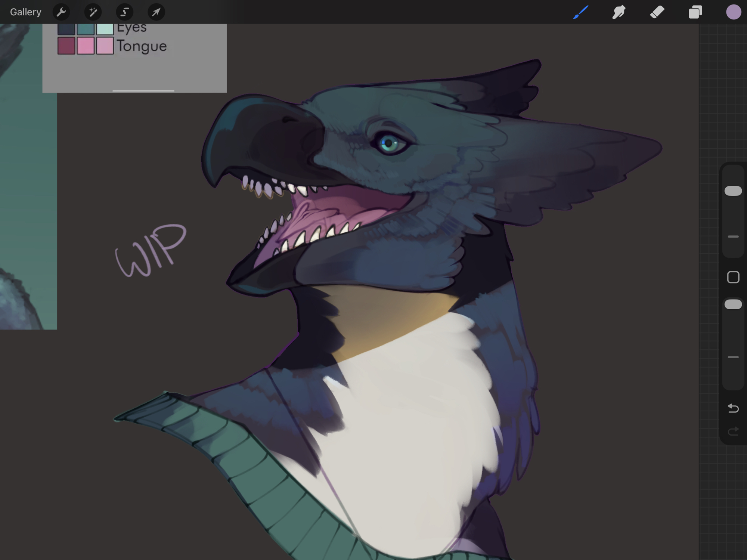Open the active purple color picker
This screenshot has width=747, height=560.
coord(733,12)
